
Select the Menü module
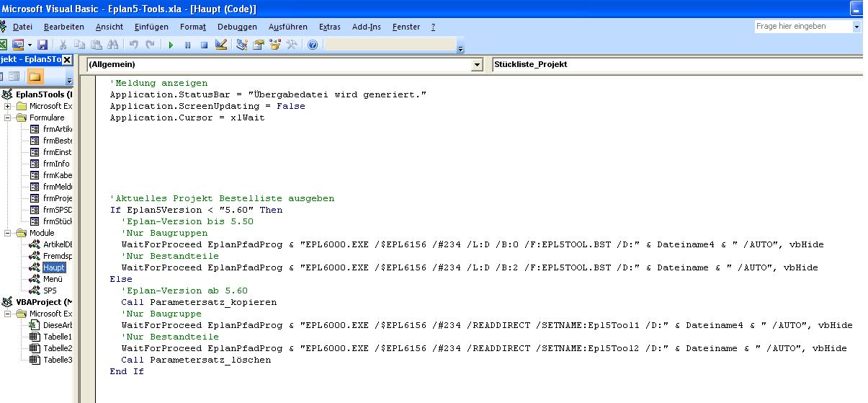(x=53, y=279)
